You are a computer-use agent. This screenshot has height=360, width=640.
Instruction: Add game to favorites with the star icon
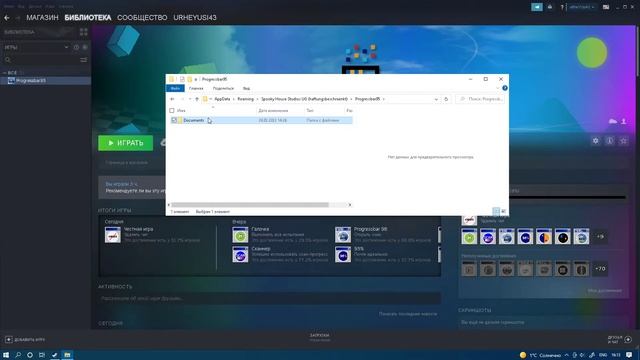click(x=623, y=141)
